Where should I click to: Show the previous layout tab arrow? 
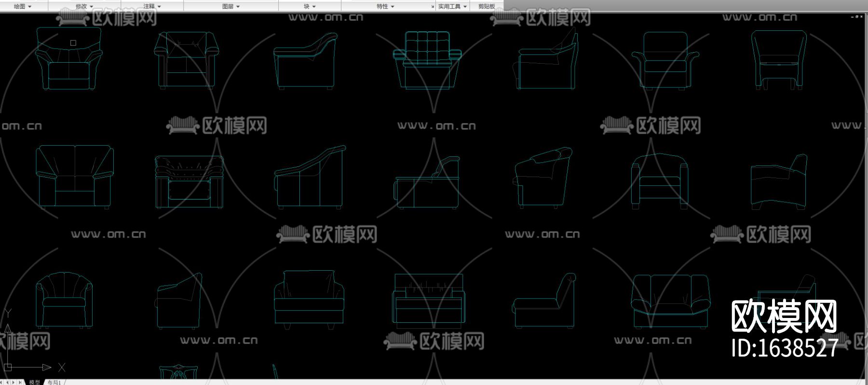pyautogui.click(x=8, y=382)
